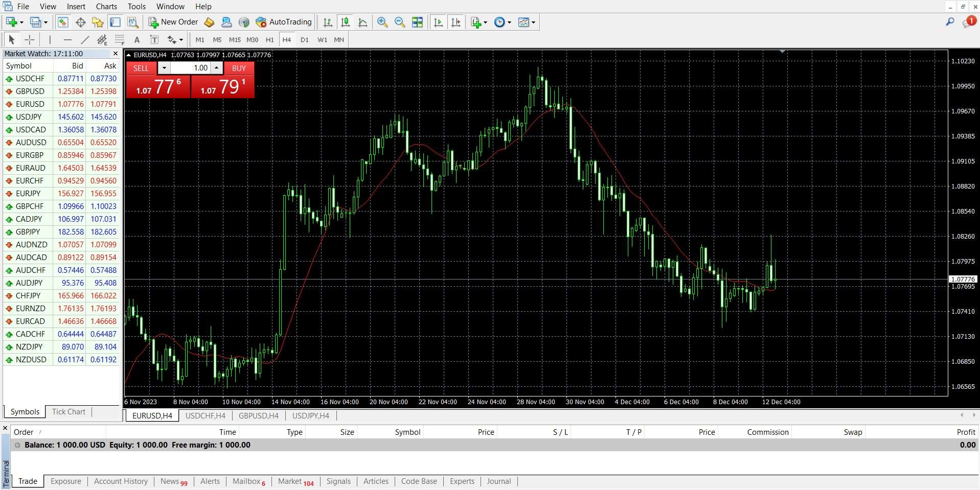Zoom out on the chart
The image size is (980, 490).
[400, 22]
